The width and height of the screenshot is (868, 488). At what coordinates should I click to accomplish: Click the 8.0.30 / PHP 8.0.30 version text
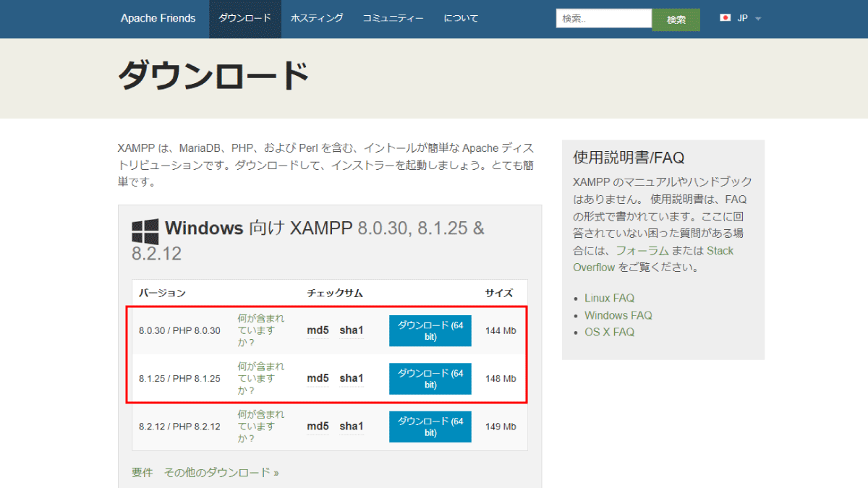click(x=179, y=331)
